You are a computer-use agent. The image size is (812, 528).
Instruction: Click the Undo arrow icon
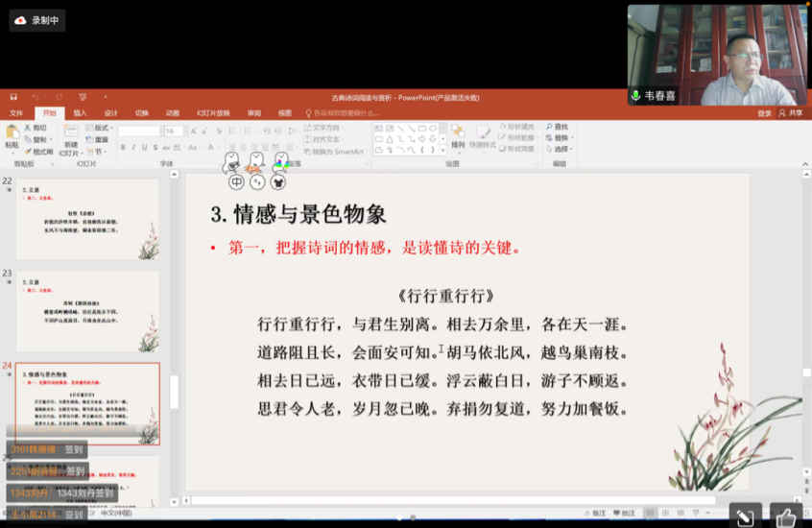(x=36, y=97)
